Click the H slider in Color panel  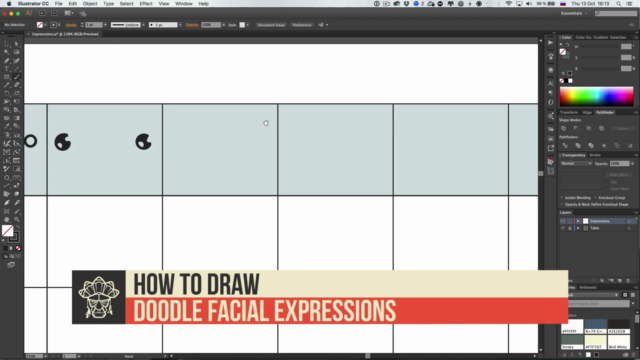pos(600,47)
